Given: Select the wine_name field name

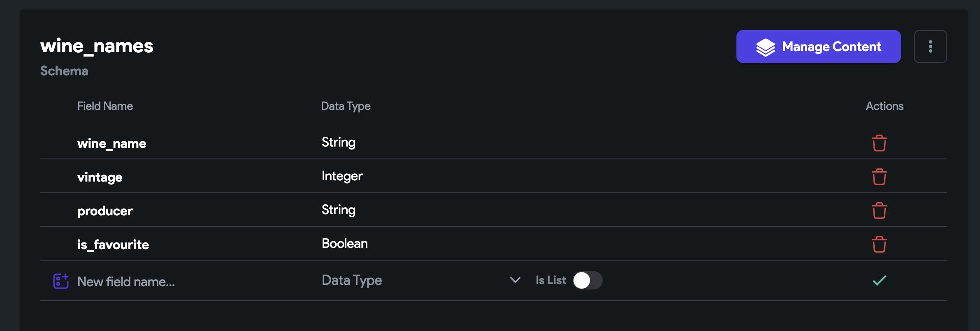Looking at the screenshot, I should [111, 144].
